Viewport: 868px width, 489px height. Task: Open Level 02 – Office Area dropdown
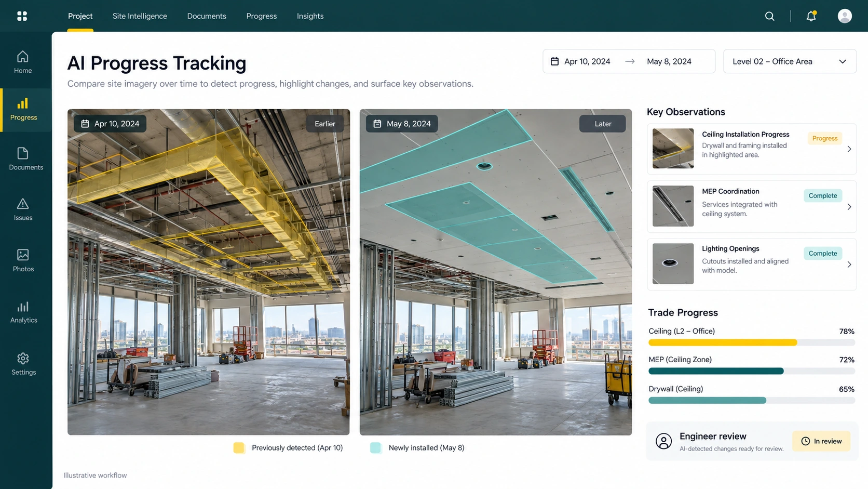tap(790, 61)
